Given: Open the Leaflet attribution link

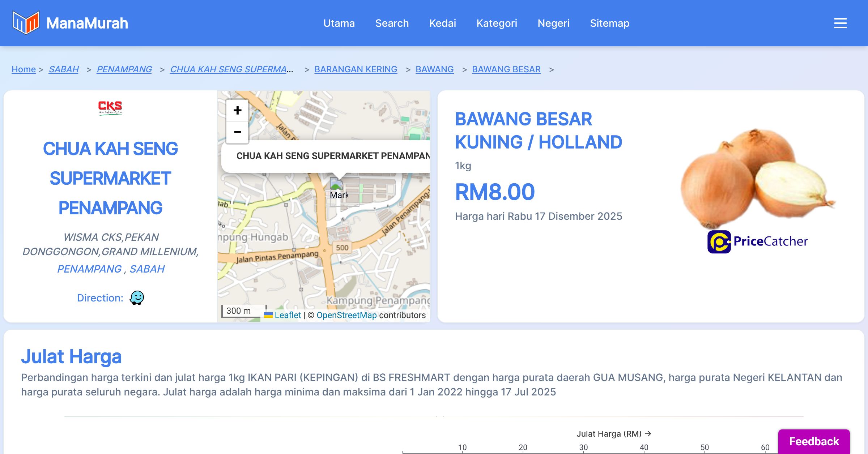Looking at the screenshot, I should [x=288, y=315].
